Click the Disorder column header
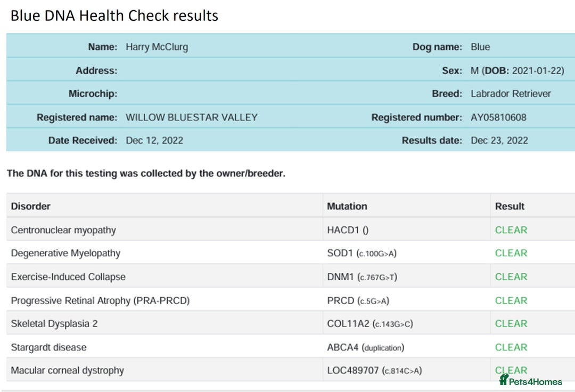 point(31,206)
